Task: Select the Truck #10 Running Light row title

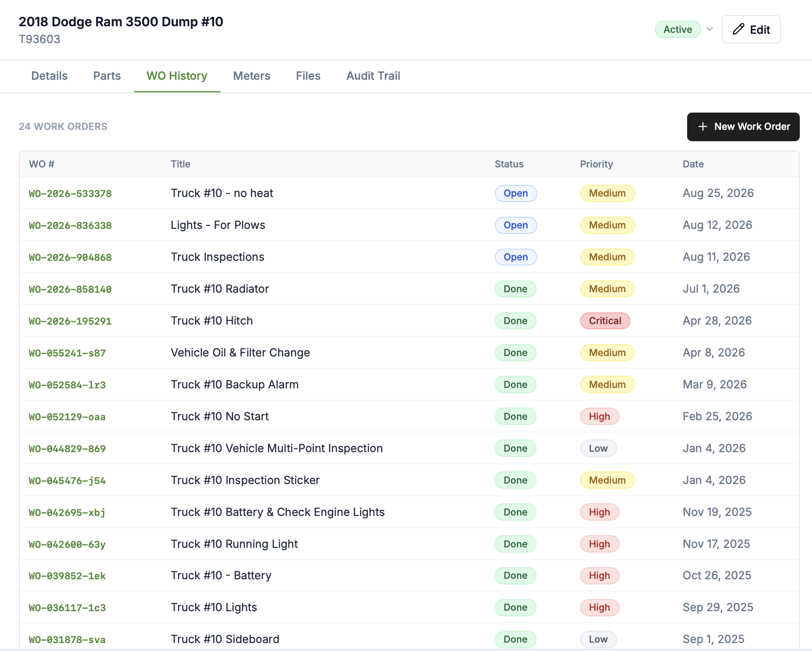Action: (234, 544)
